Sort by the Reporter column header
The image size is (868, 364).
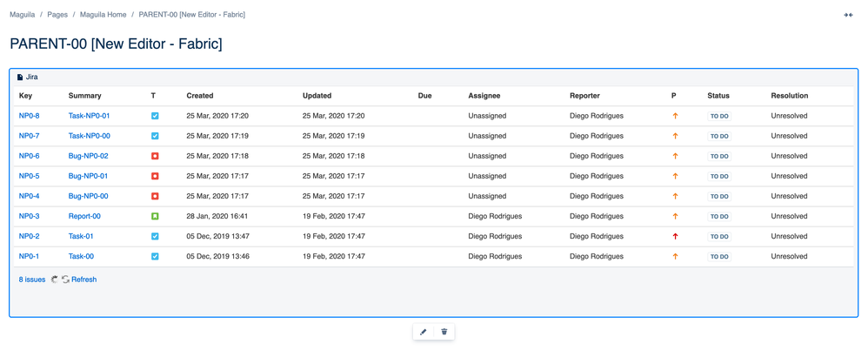coord(584,96)
